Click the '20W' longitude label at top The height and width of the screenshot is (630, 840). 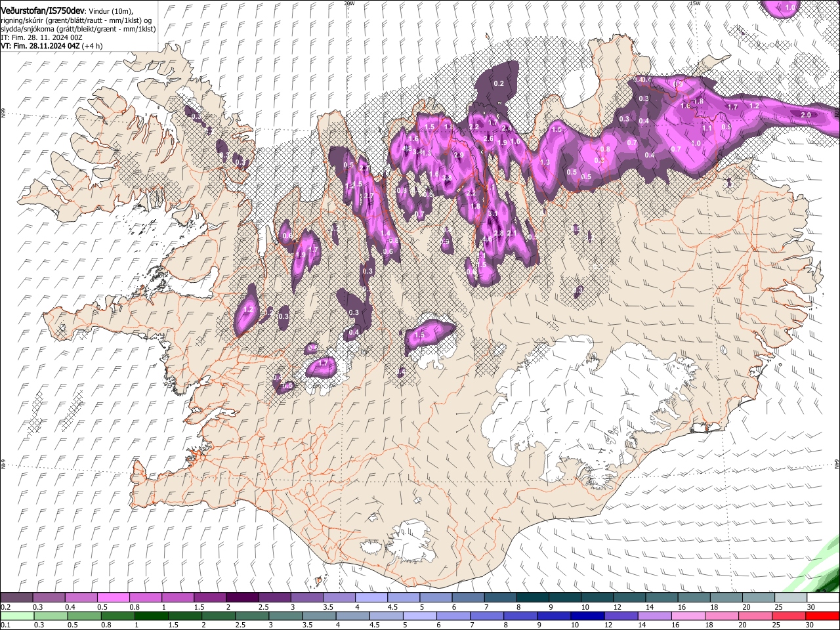click(349, 3)
